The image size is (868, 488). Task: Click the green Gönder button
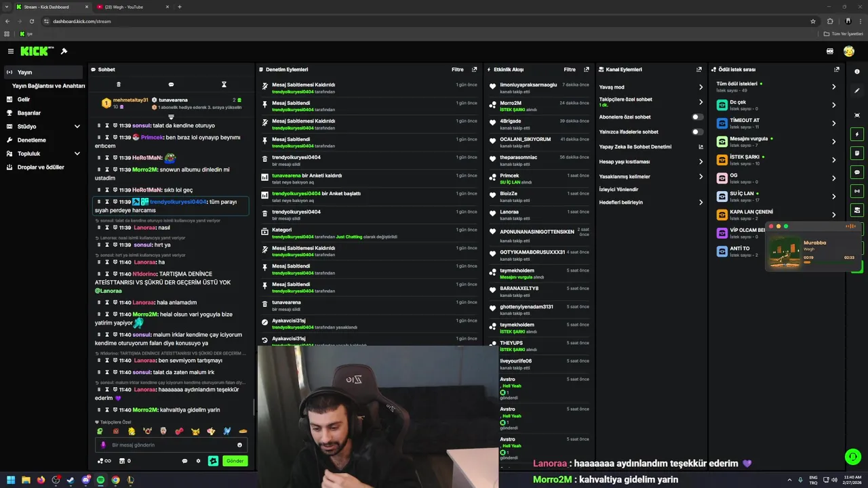click(235, 461)
